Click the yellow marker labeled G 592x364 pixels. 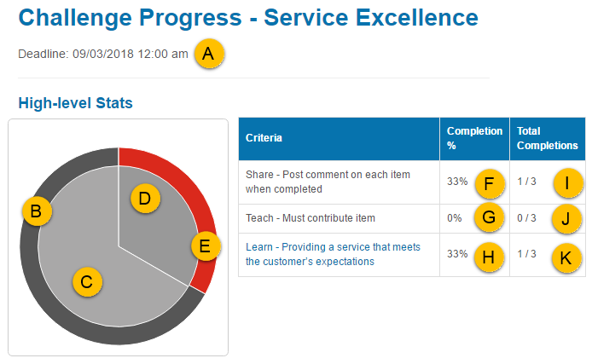pos(488,218)
